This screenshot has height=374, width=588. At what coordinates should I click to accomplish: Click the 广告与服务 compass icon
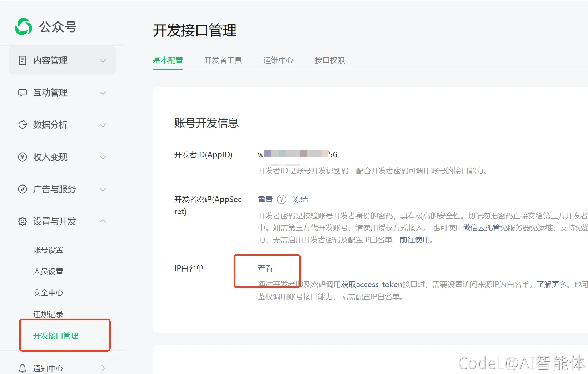23,189
